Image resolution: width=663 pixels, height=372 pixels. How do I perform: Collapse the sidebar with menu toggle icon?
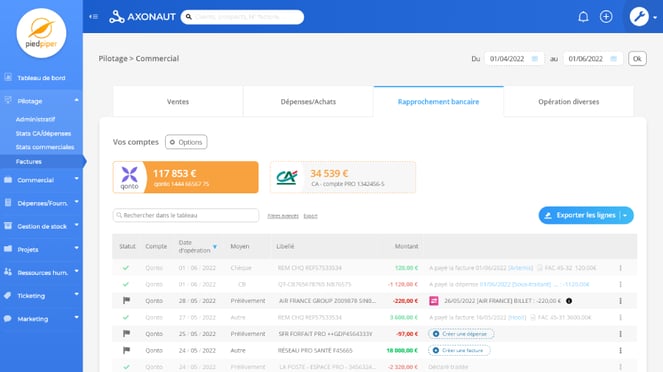[x=93, y=16]
